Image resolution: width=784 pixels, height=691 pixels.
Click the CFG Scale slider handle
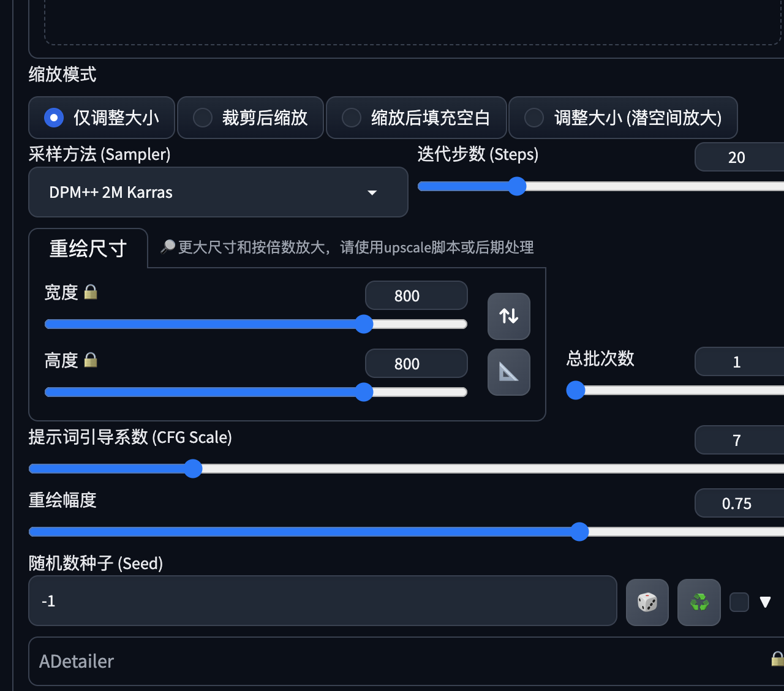pos(193,469)
